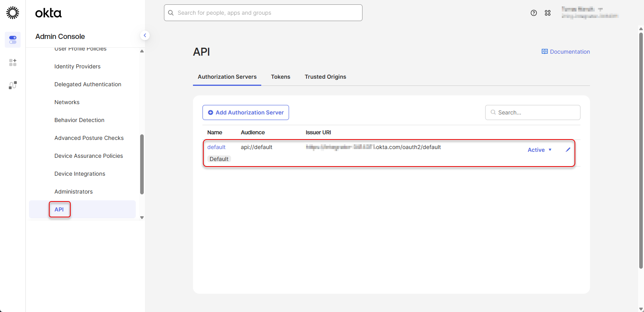The height and width of the screenshot is (312, 644).
Task: Open the workflows icon in left rail
Action: pyautogui.click(x=13, y=85)
